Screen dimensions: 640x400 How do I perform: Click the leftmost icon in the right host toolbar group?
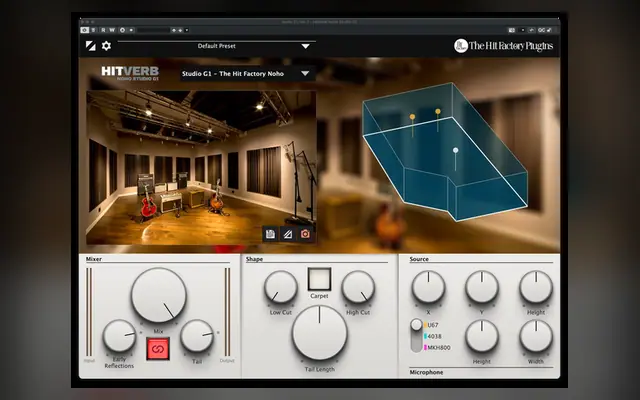point(511,30)
